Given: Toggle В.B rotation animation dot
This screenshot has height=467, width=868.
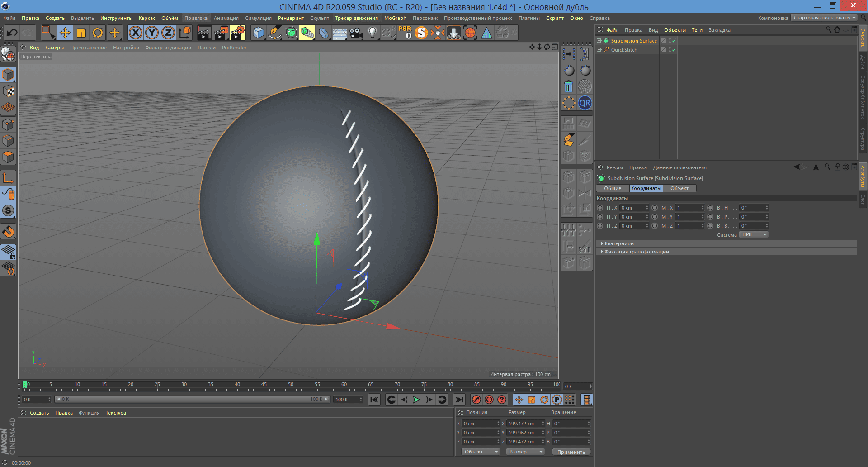Looking at the screenshot, I should 710,226.
